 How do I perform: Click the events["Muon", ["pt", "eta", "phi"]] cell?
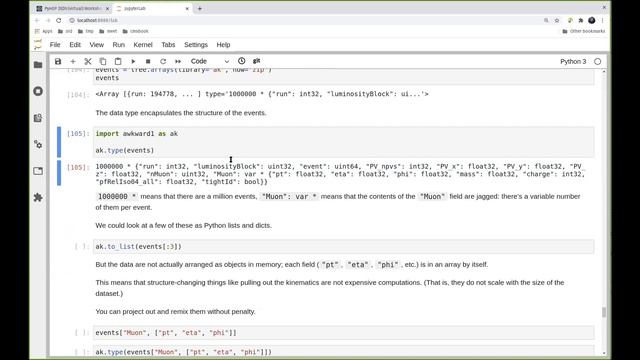pyautogui.click(x=343, y=333)
